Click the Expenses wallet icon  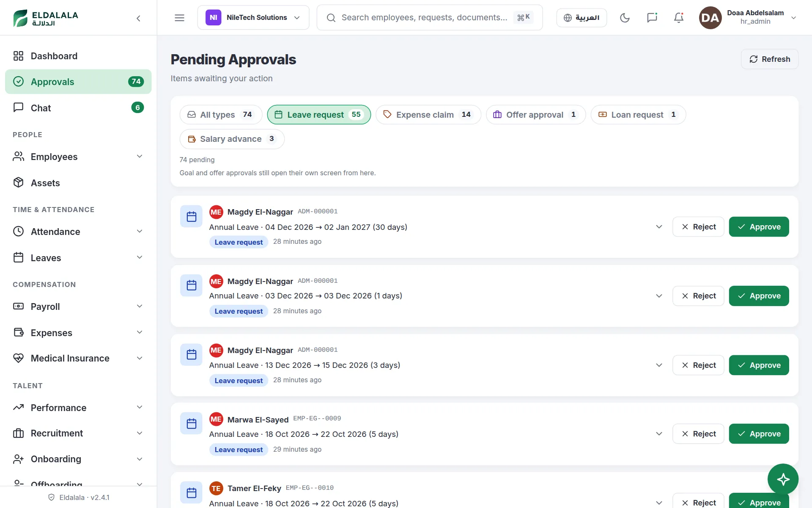18,332
